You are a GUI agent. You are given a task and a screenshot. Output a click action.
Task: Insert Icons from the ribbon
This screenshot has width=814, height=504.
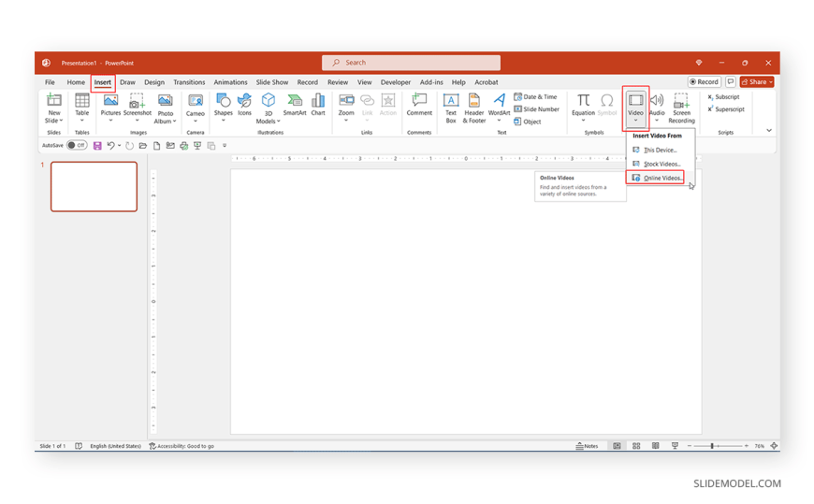[x=244, y=105]
